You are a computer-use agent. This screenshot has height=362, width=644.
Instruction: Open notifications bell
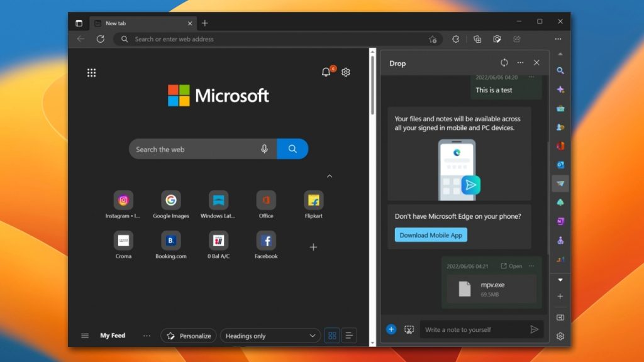326,72
